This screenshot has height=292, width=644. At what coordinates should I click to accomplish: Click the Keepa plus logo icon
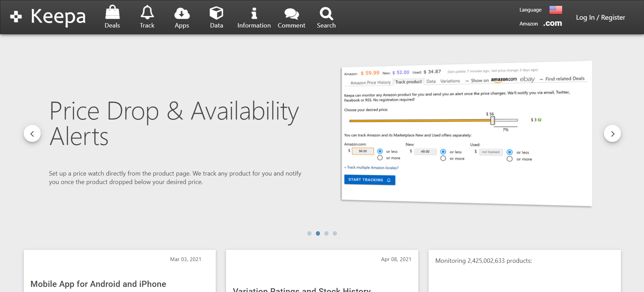click(16, 16)
